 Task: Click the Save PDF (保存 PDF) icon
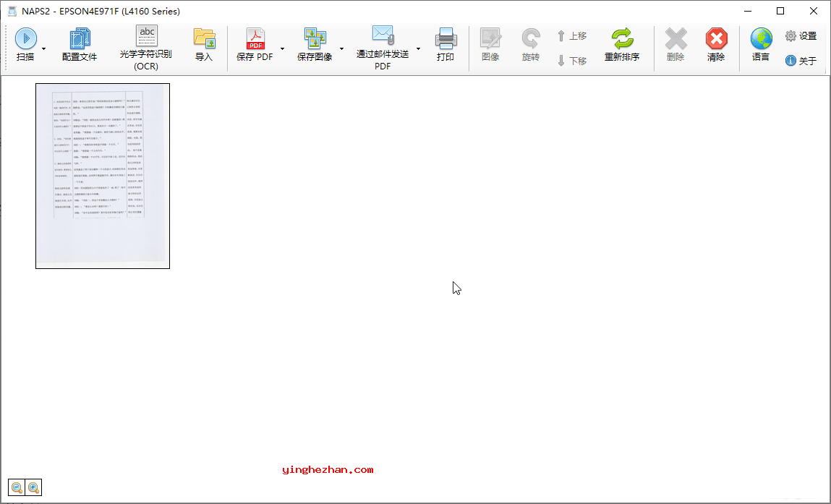[255, 39]
